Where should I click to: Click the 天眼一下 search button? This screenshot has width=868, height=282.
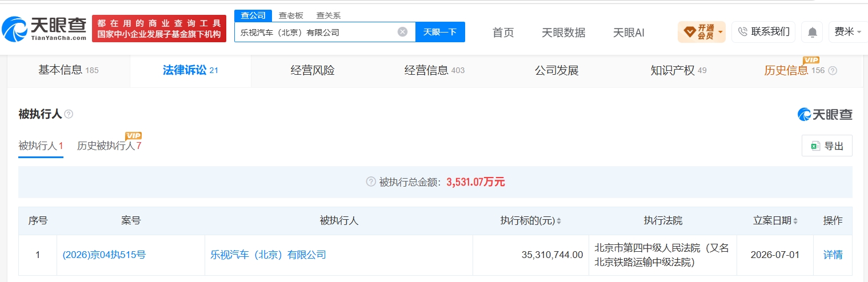[440, 32]
